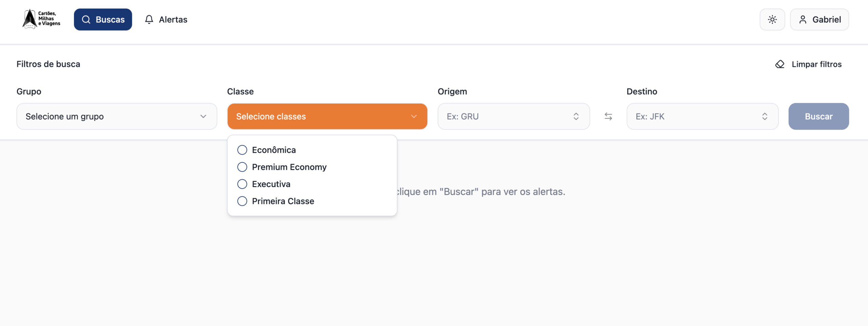This screenshot has width=868, height=326.
Task: Go to the Buscas tab
Action: tap(103, 20)
